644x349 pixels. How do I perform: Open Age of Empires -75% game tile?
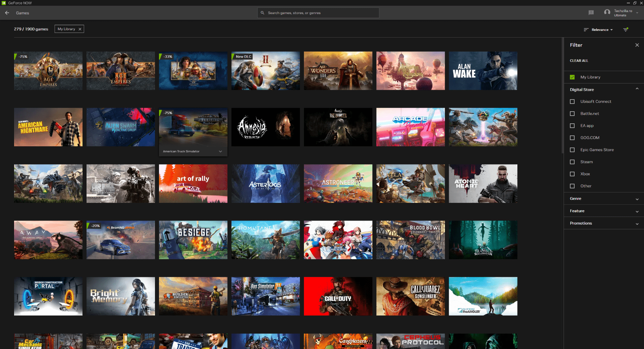click(48, 71)
